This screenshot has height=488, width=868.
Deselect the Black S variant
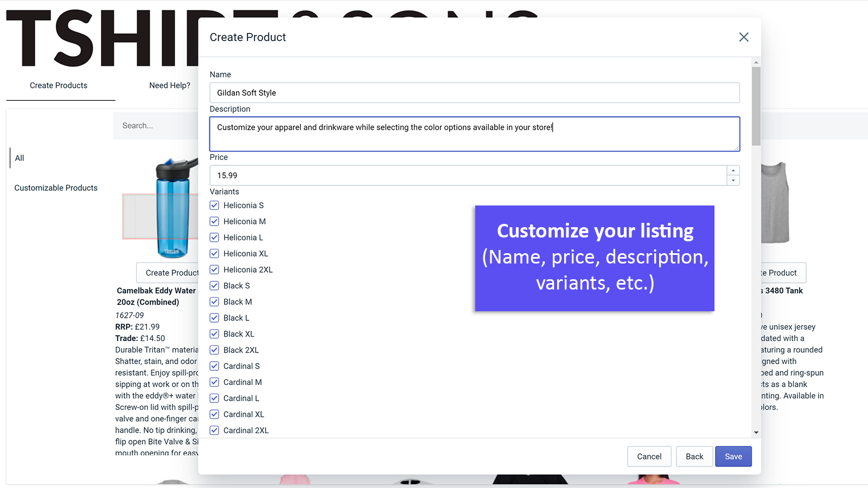[x=214, y=286]
